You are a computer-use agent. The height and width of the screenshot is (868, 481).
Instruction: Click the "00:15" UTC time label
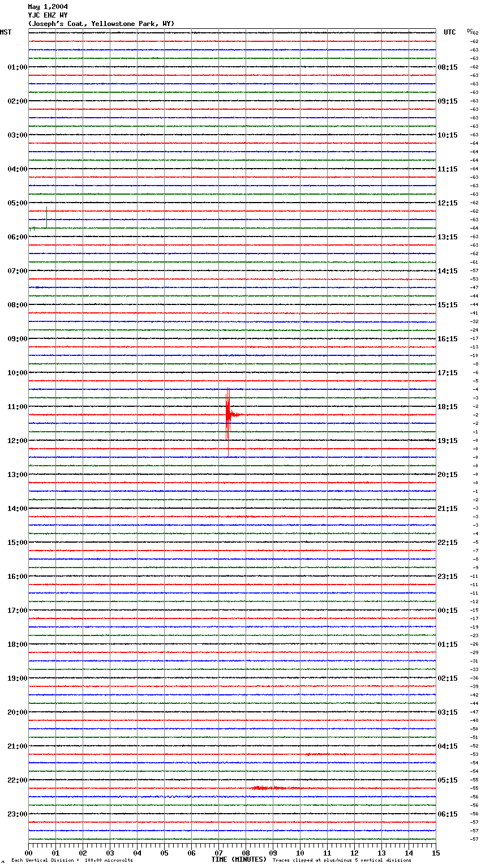pos(448,611)
